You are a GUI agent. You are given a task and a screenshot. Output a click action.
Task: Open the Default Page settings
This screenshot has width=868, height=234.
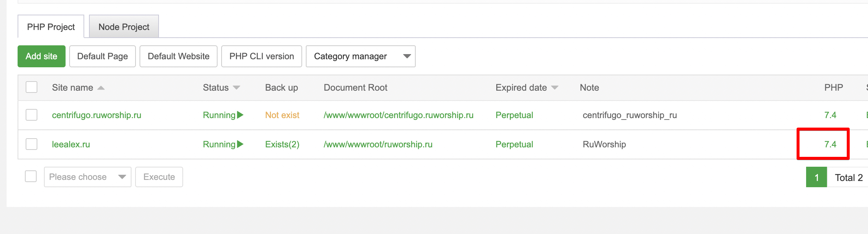pos(103,56)
